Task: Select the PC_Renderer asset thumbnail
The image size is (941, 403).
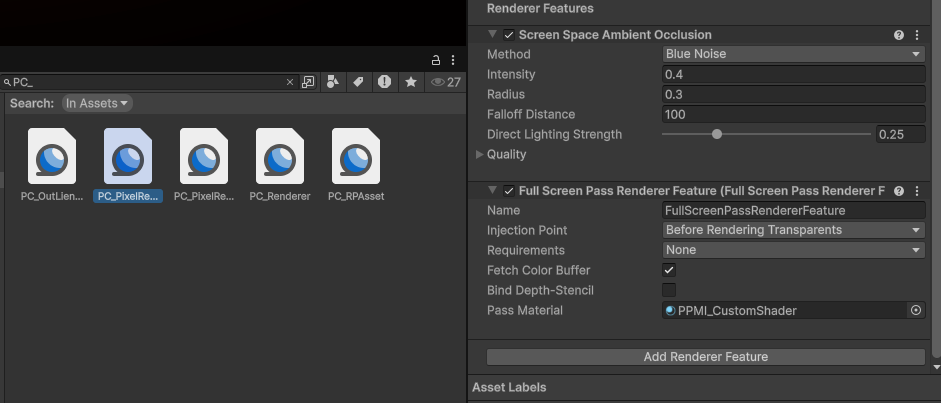Action: click(x=280, y=156)
